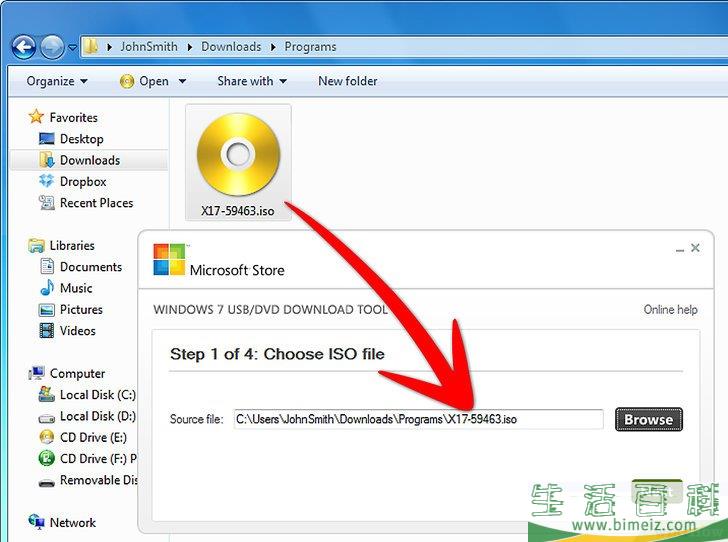Open Local Disk (C:)

click(x=98, y=395)
